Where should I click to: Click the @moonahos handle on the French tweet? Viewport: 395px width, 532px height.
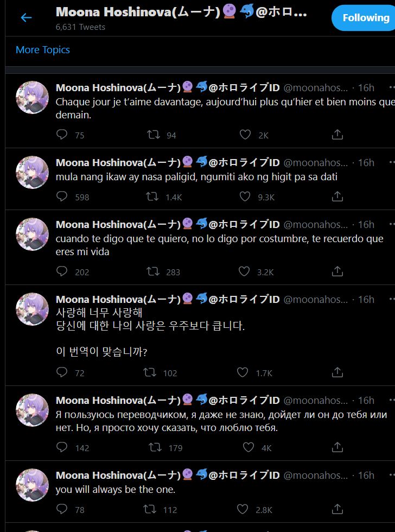(x=316, y=87)
